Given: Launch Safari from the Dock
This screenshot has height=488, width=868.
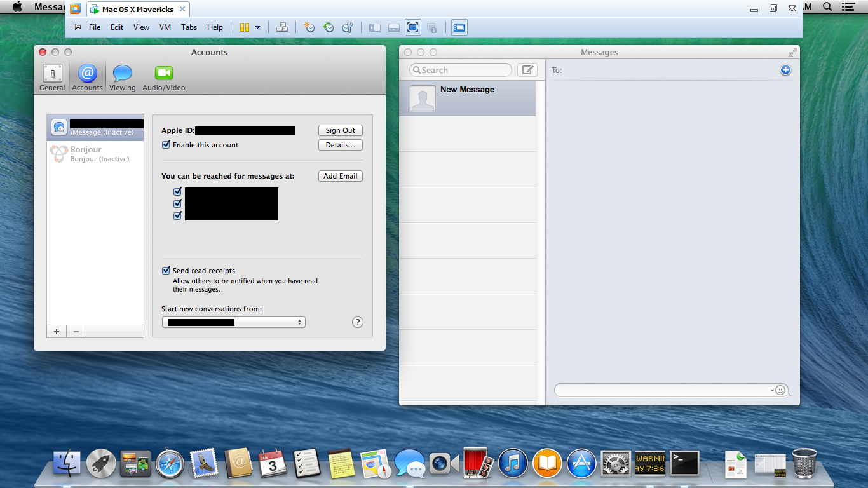Looking at the screenshot, I should tap(170, 463).
